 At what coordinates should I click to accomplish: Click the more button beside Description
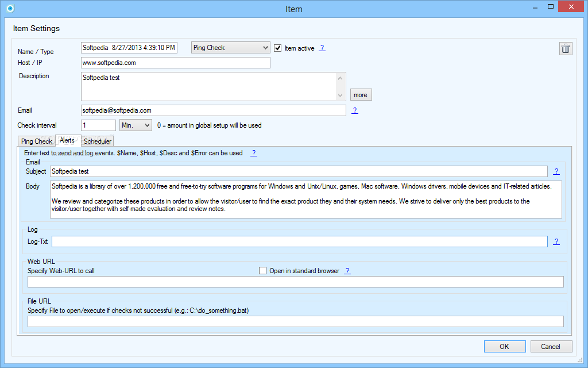point(361,95)
